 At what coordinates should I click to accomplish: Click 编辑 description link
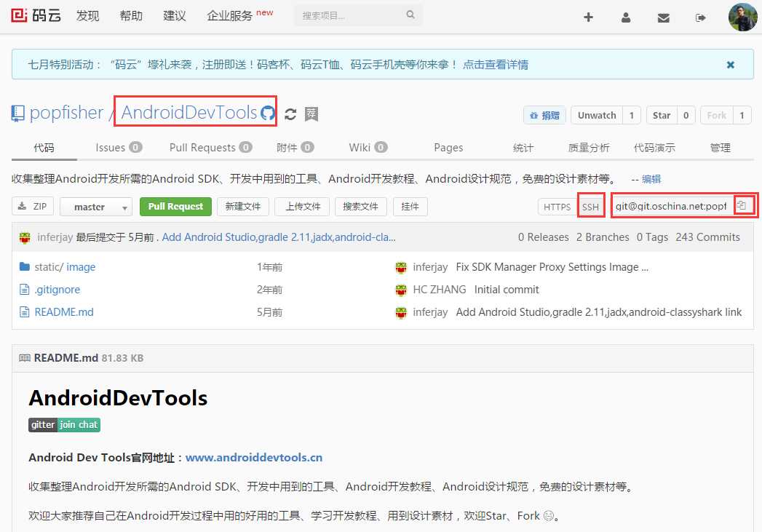[x=651, y=179]
